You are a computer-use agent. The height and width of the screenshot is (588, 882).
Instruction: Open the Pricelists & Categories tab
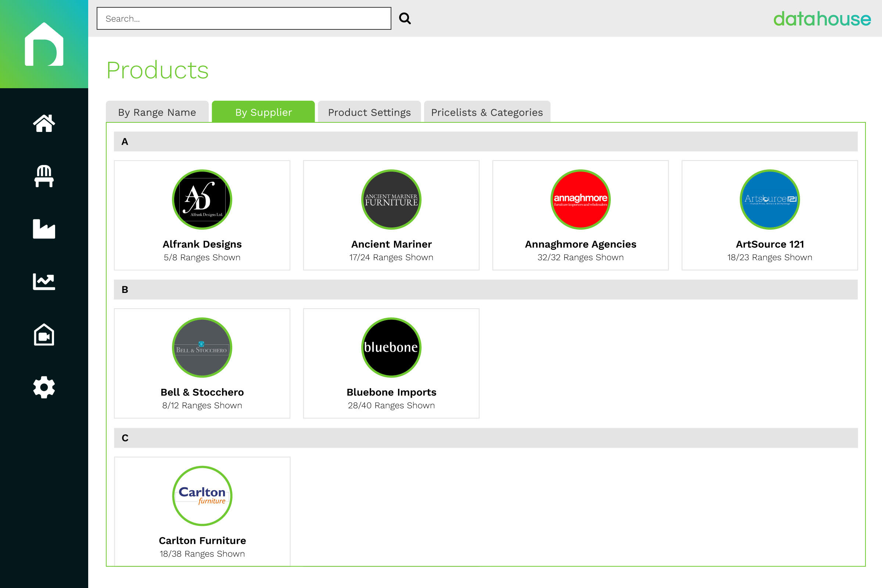487,112
